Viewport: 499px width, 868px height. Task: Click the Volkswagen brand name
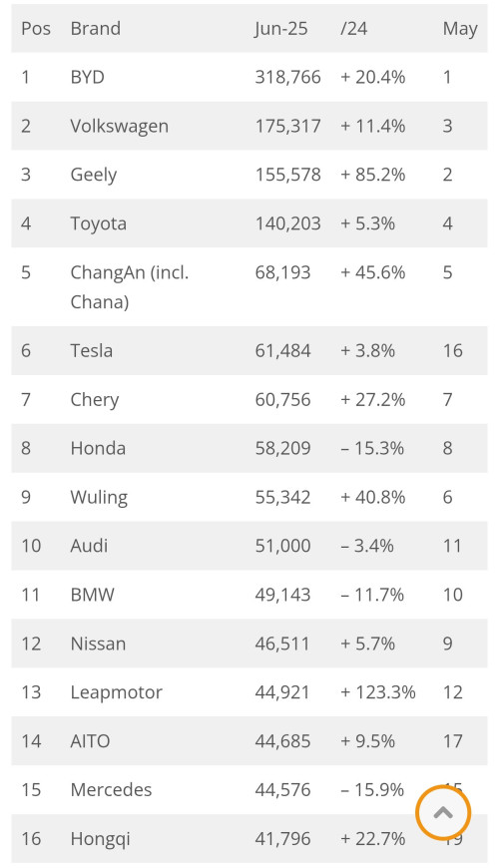(119, 127)
